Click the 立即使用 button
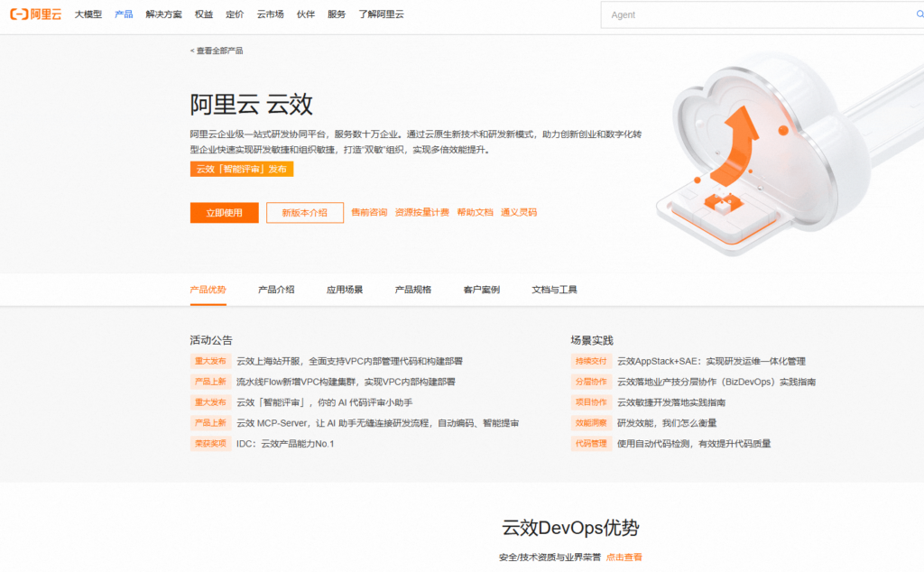924x572 pixels. tap(223, 212)
